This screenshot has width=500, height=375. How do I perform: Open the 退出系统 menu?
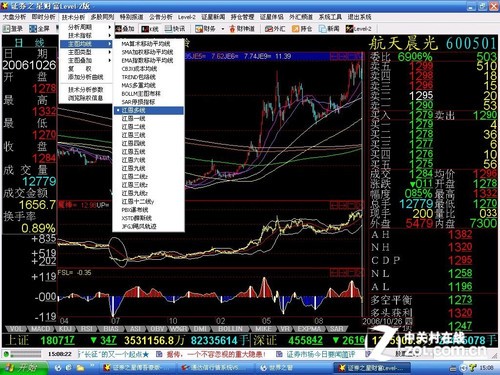coord(359,17)
